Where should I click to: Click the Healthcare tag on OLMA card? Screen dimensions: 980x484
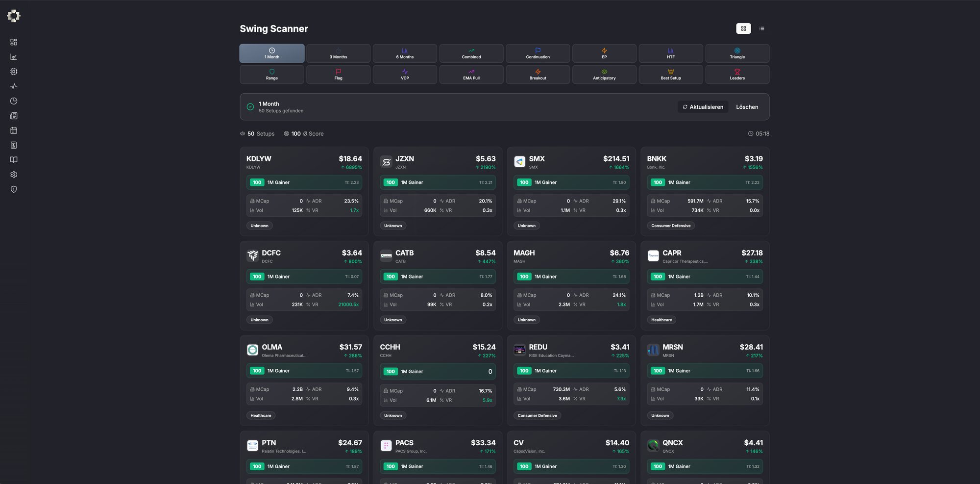coord(261,415)
